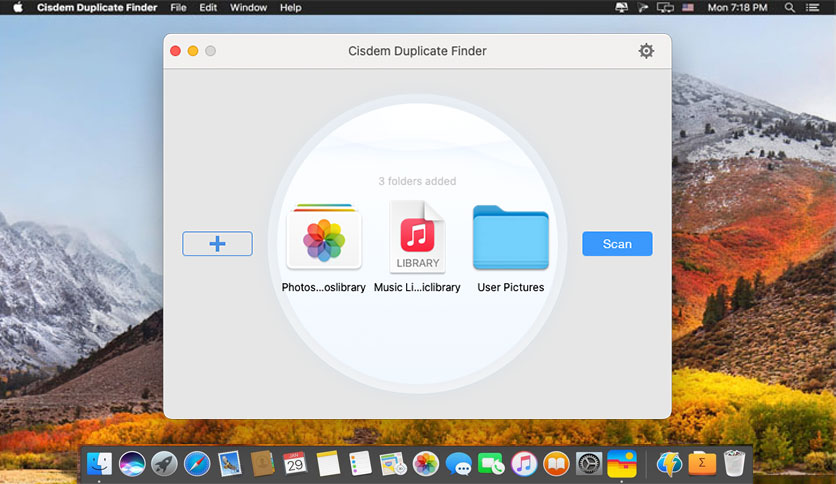Start scanning with the Scan button

[617, 244]
